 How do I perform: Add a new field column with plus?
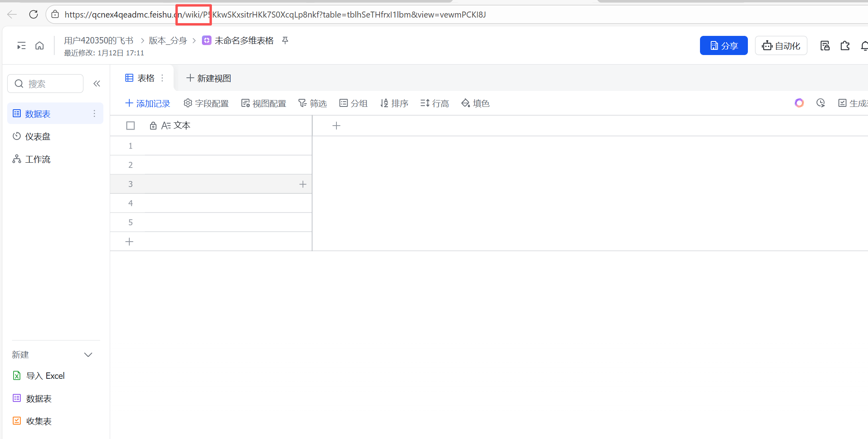(x=336, y=126)
